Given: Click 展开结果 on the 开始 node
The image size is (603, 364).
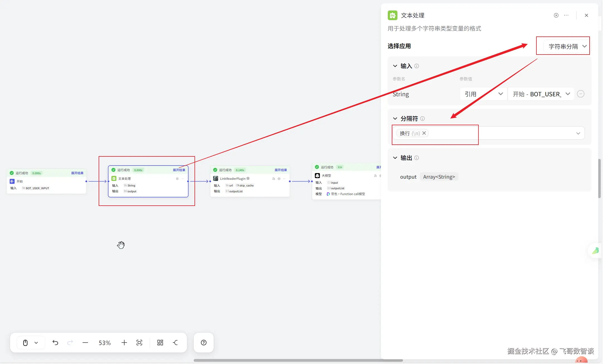Looking at the screenshot, I should point(77,173).
